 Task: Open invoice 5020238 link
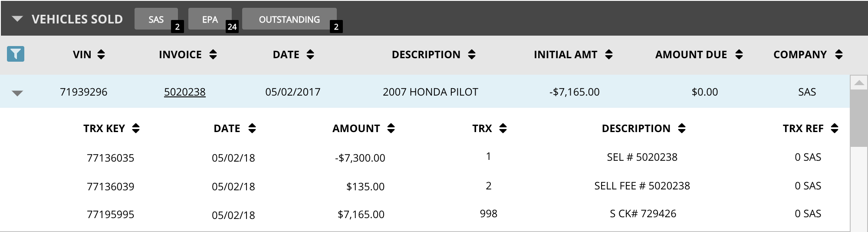[185, 92]
